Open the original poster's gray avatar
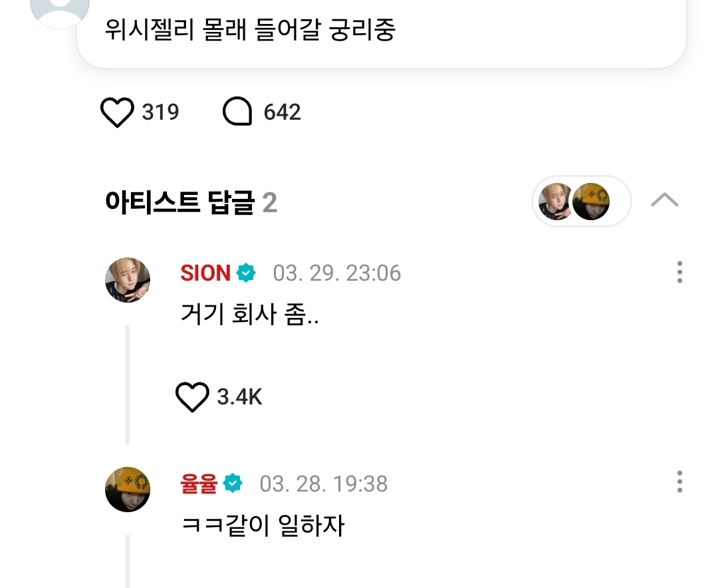 (60, 10)
